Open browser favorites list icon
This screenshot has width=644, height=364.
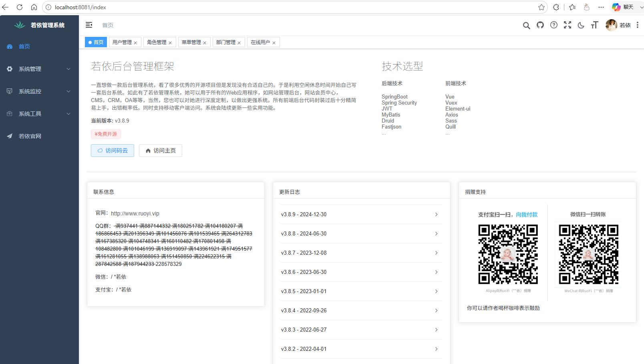[572, 7]
